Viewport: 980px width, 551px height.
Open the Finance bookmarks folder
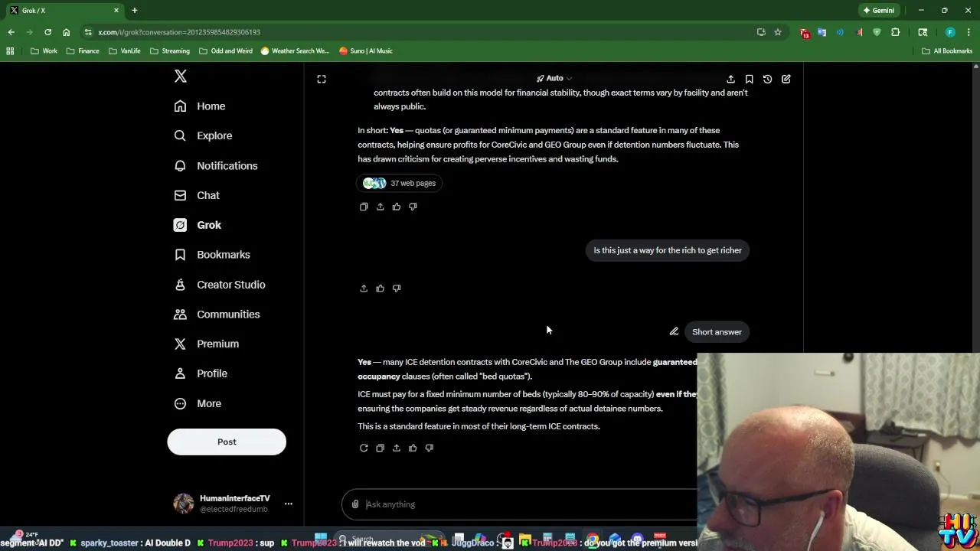click(83, 51)
